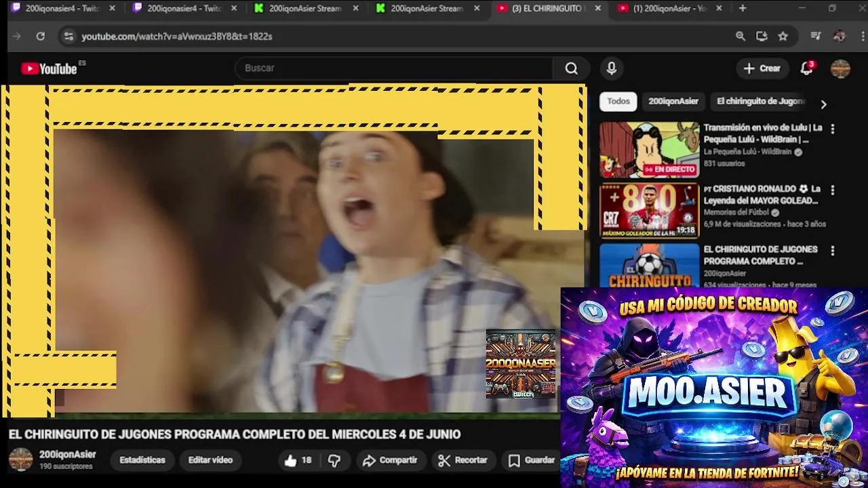
Task: Close the (1) 200iqonAsier YouTube tab
Action: pyautogui.click(x=719, y=8)
